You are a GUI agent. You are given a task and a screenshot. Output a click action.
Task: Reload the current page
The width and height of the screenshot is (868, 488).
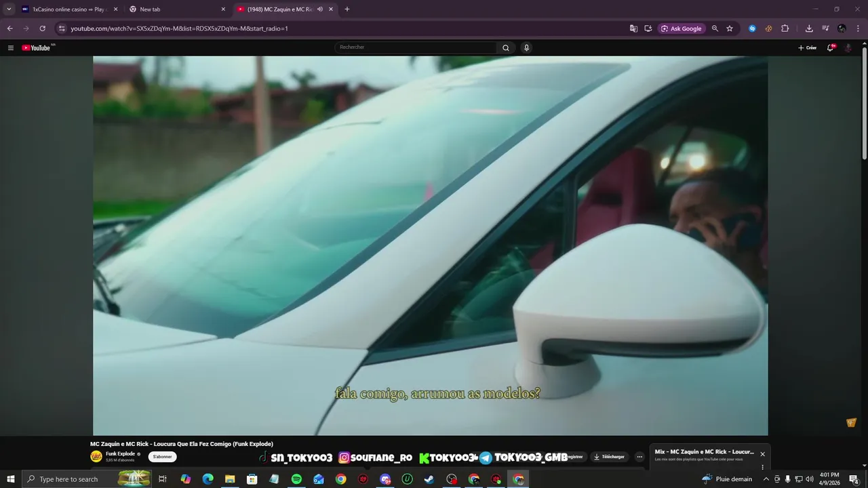point(42,28)
